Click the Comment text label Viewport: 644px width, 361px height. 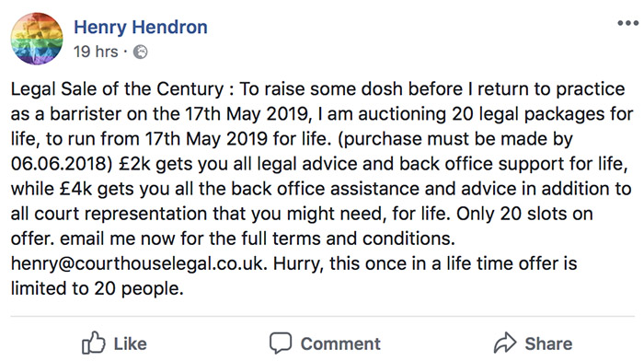click(x=340, y=344)
